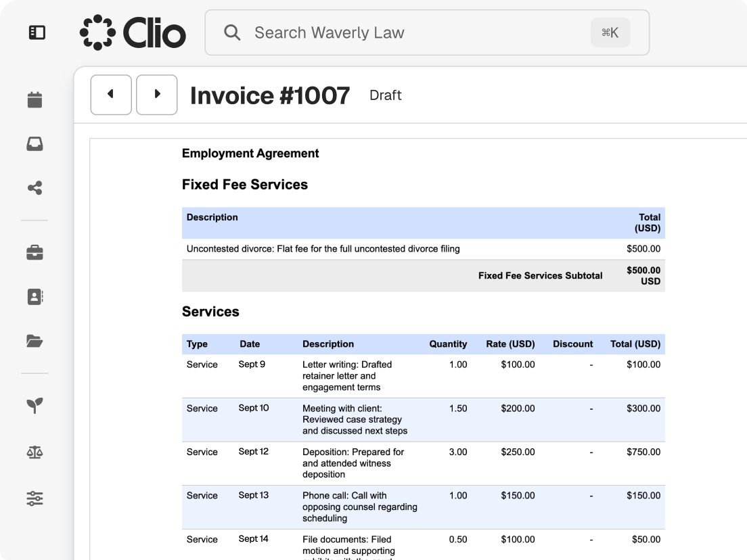
Task: Click the Sept 10 date cell
Action: pos(254,408)
